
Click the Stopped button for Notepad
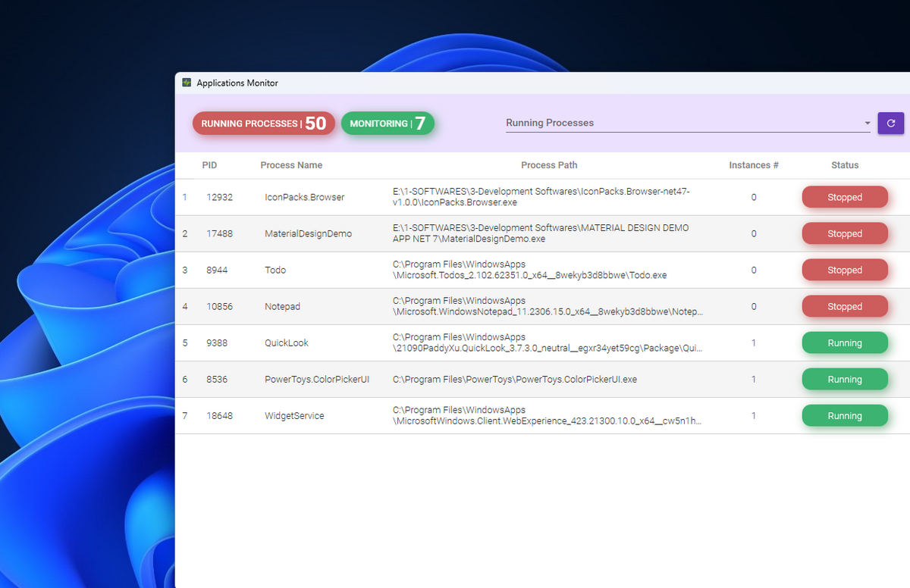844,307
